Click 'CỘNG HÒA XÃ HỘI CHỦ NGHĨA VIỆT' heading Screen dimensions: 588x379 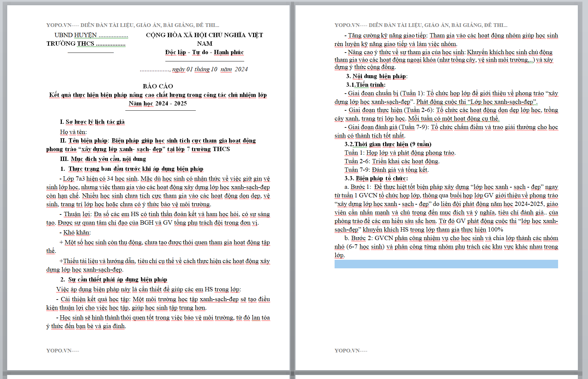click(204, 35)
